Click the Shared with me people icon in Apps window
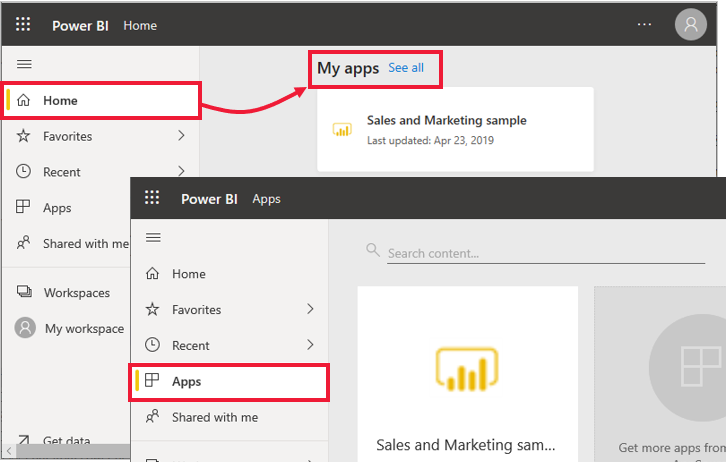 152,416
